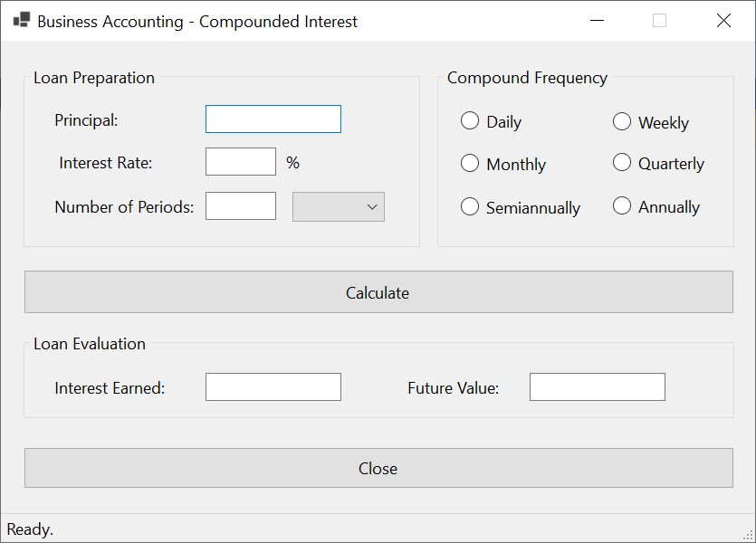Click the Ready status bar text
The height and width of the screenshot is (543, 756).
click(x=30, y=529)
